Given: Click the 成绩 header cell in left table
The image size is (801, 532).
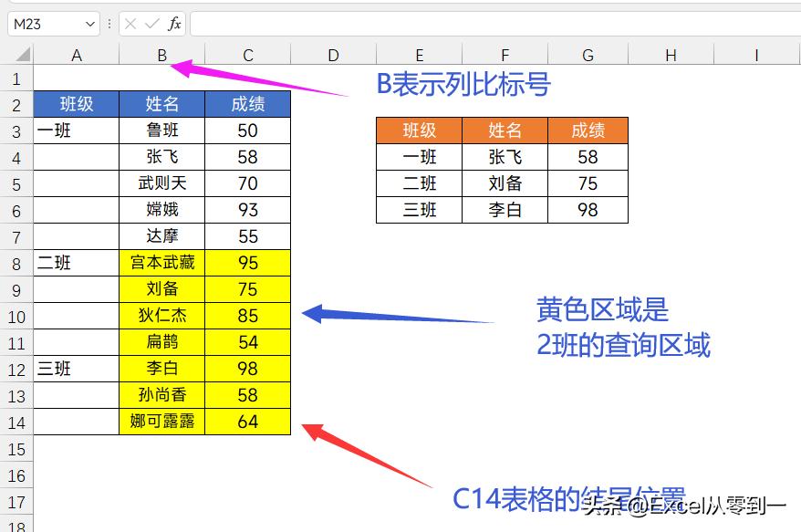Looking at the screenshot, I should pos(247,104).
